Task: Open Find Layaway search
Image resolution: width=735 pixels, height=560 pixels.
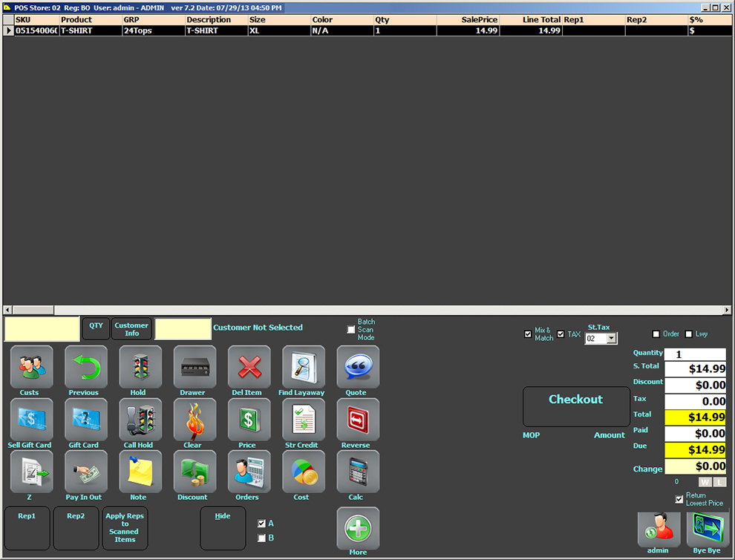Action: point(303,367)
